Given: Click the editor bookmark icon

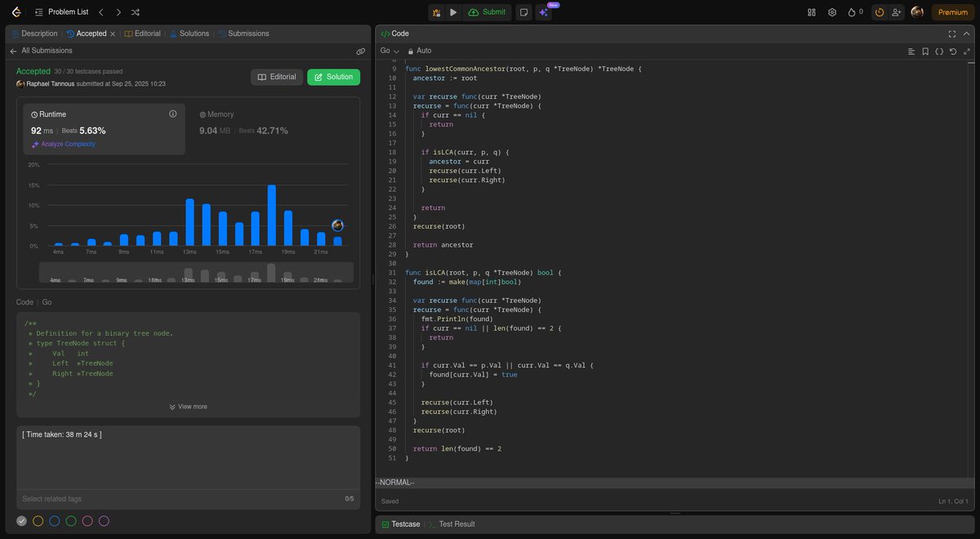Looking at the screenshot, I should pyautogui.click(x=925, y=51).
